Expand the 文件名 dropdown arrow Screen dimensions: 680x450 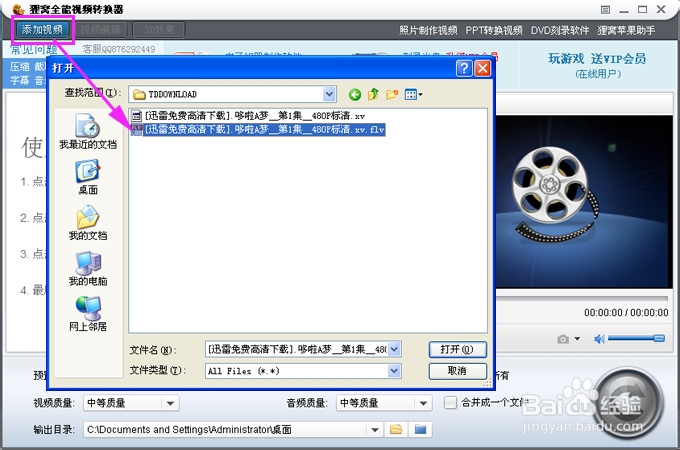coord(394,349)
